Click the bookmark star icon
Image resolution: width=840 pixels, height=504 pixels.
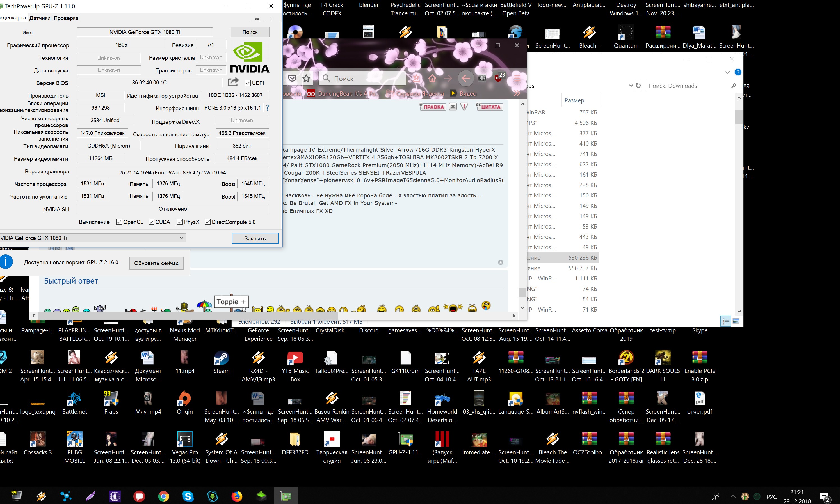[306, 79]
